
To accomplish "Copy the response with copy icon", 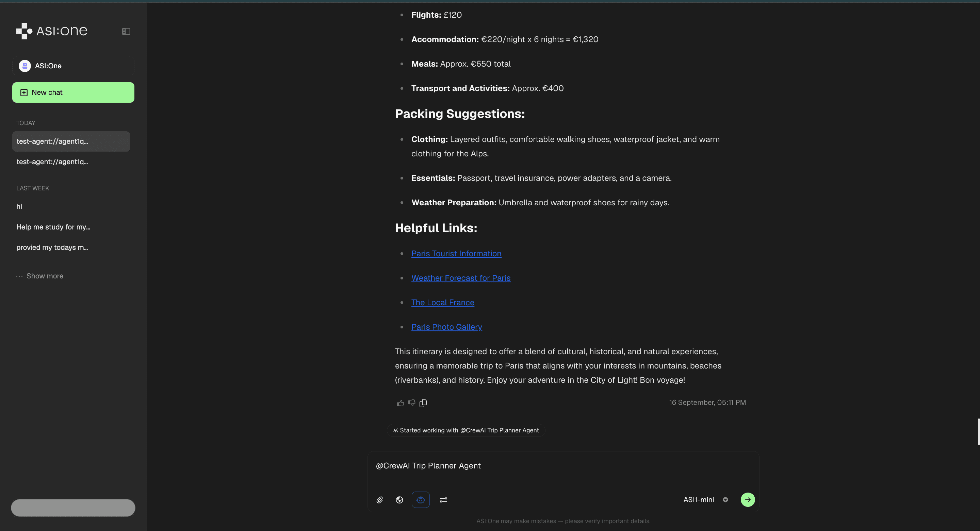I will (423, 403).
